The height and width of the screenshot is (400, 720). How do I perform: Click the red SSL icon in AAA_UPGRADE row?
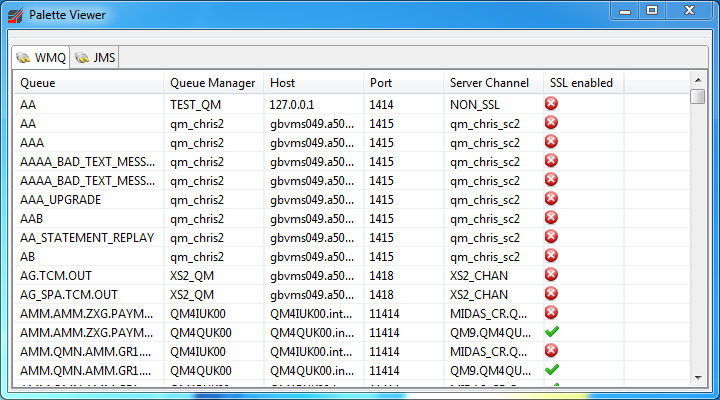click(551, 198)
